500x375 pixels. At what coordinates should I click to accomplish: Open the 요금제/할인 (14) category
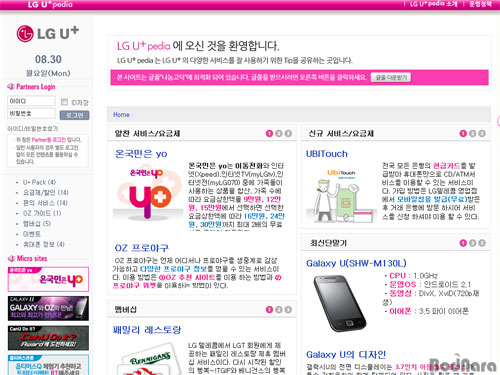(45, 192)
